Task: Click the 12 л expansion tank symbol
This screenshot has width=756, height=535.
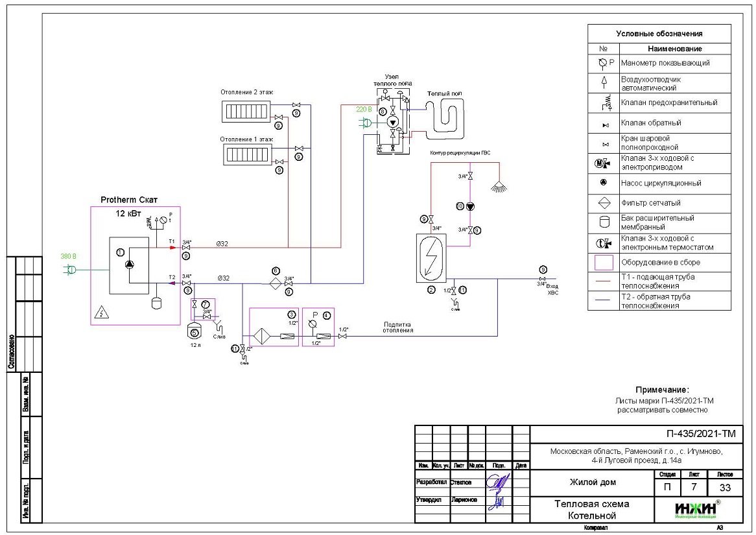Action: [195, 331]
